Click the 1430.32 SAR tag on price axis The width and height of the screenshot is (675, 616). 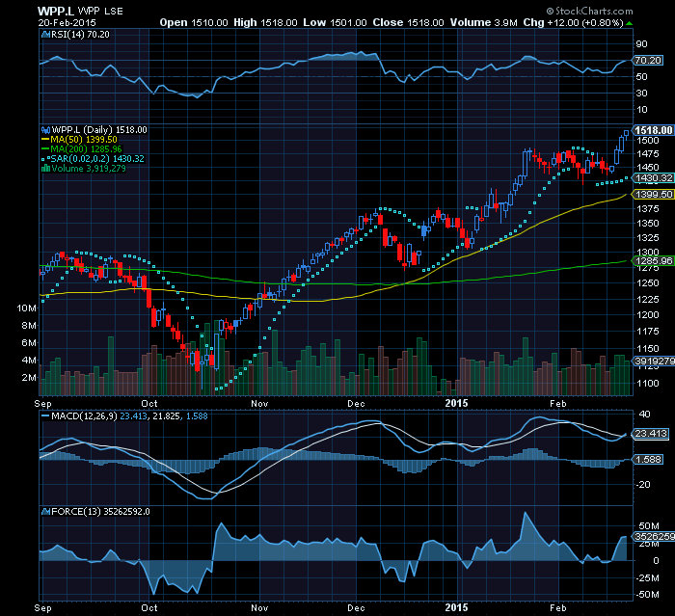654,177
